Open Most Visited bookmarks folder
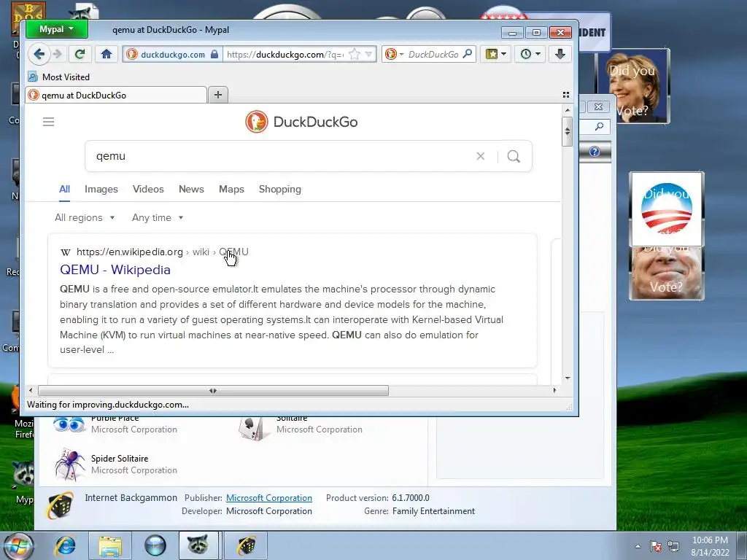This screenshot has height=560, width=747. pos(59,77)
